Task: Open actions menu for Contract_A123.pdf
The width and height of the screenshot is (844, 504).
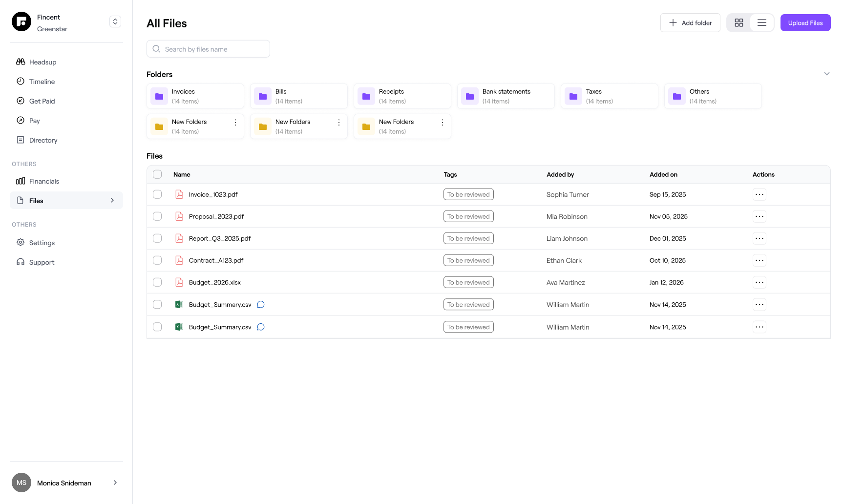Action: [760, 260]
